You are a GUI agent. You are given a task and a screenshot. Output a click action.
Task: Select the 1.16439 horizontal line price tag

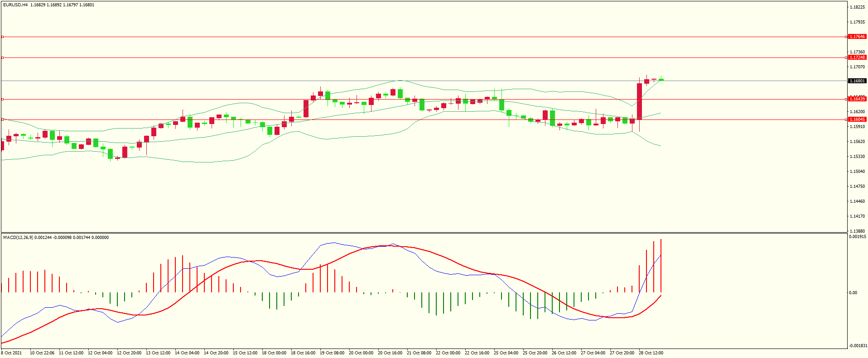pos(857,99)
